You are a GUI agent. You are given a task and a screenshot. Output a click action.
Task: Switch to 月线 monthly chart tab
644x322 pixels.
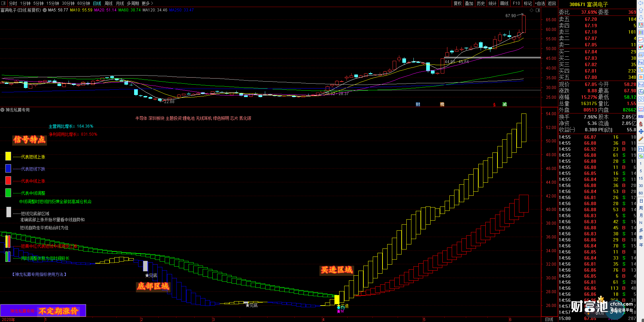[120, 3]
